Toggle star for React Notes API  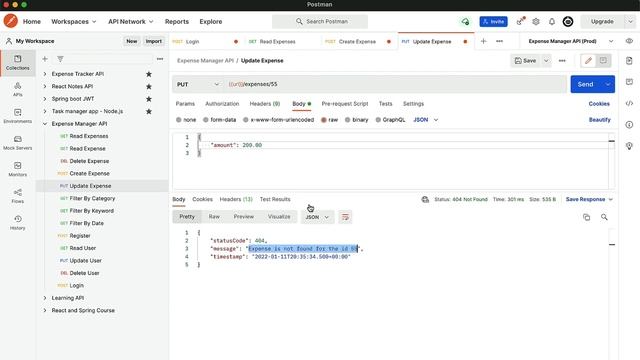(149, 87)
